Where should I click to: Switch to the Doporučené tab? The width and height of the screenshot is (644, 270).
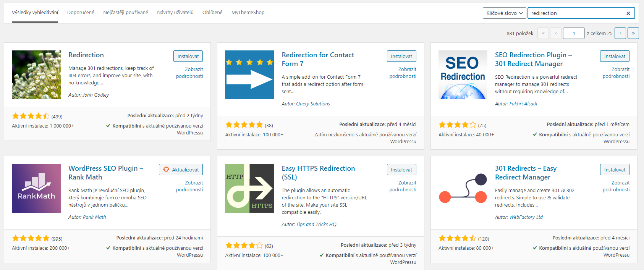[81, 13]
